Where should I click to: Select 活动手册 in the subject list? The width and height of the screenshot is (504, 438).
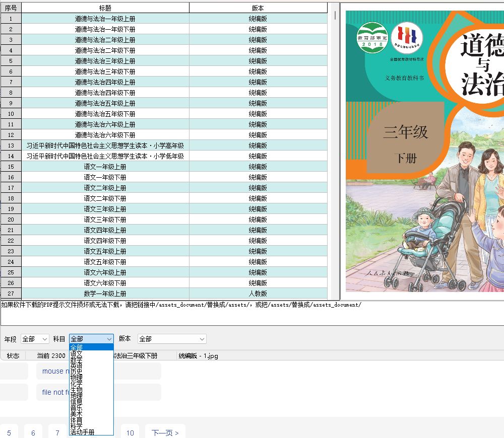pyautogui.click(x=83, y=432)
